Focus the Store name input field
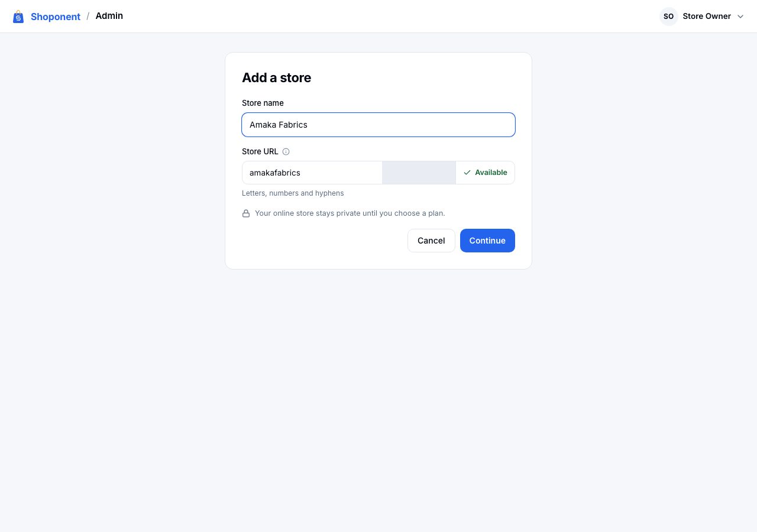Viewport: 757px width, 532px height. click(378, 125)
